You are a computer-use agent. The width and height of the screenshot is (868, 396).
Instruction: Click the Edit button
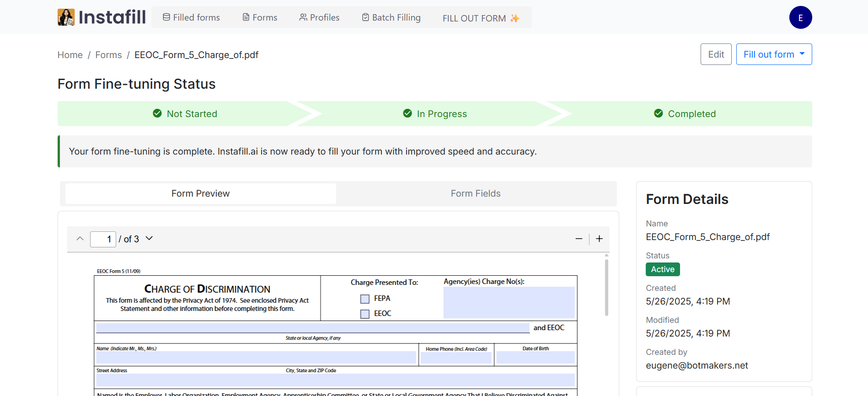pyautogui.click(x=716, y=54)
